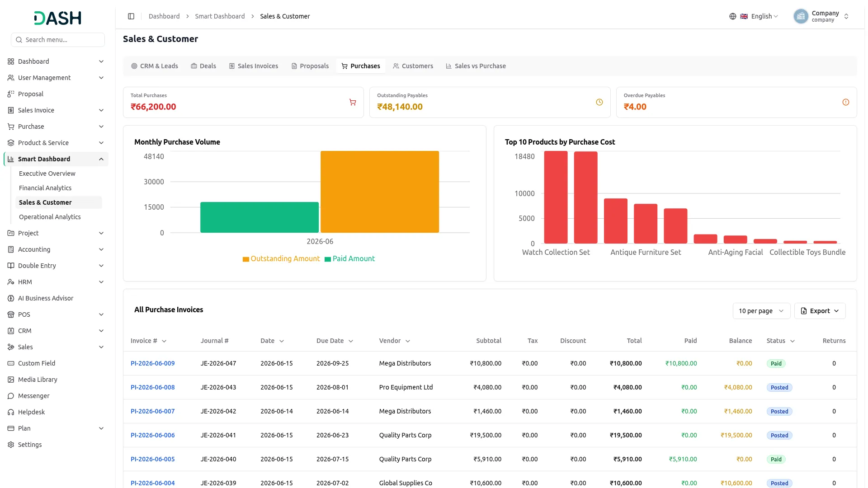
Task: Toggle Paid Amount legend swatch
Action: click(328, 259)
